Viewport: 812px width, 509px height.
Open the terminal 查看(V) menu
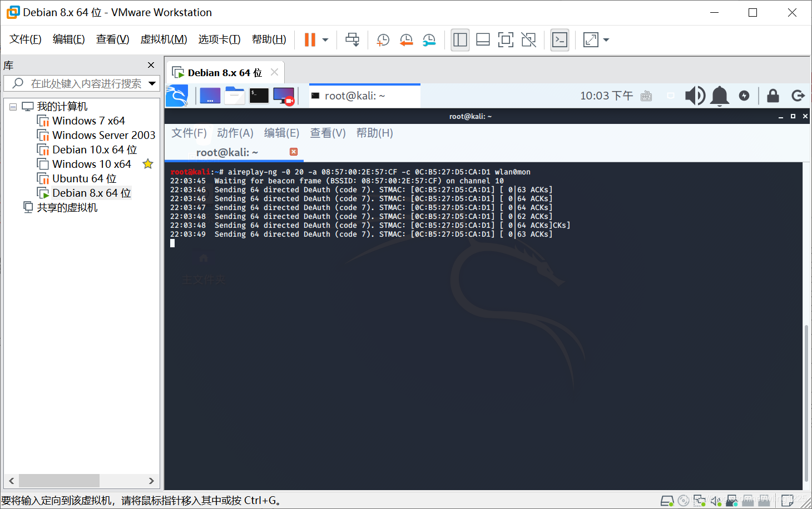point(328,133)
